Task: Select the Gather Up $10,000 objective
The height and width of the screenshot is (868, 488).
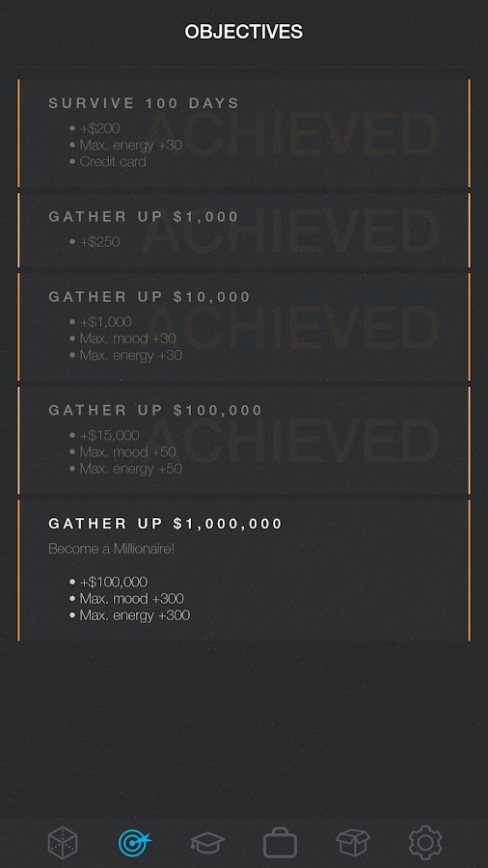Action: tap(244, 327)
